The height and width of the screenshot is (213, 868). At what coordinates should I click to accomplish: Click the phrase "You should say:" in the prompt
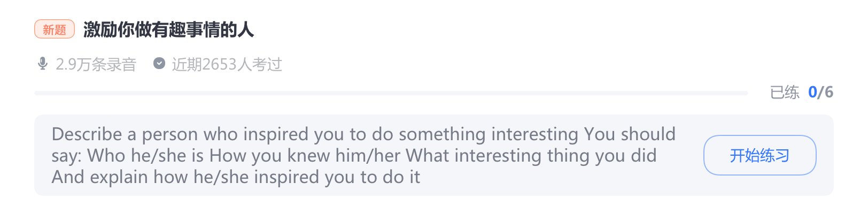pos(363,144)
